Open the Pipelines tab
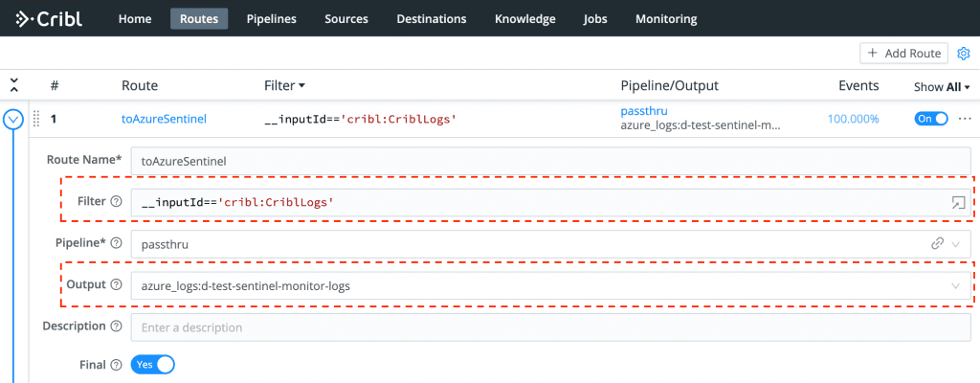The image size is (980, 383). (x=271, y=18)
